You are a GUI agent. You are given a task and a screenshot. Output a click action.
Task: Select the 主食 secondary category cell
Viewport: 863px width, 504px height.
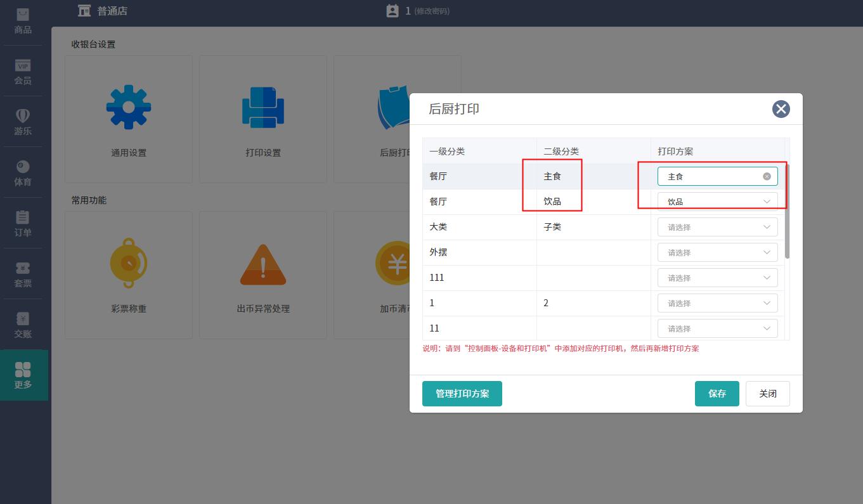point(594,176)
